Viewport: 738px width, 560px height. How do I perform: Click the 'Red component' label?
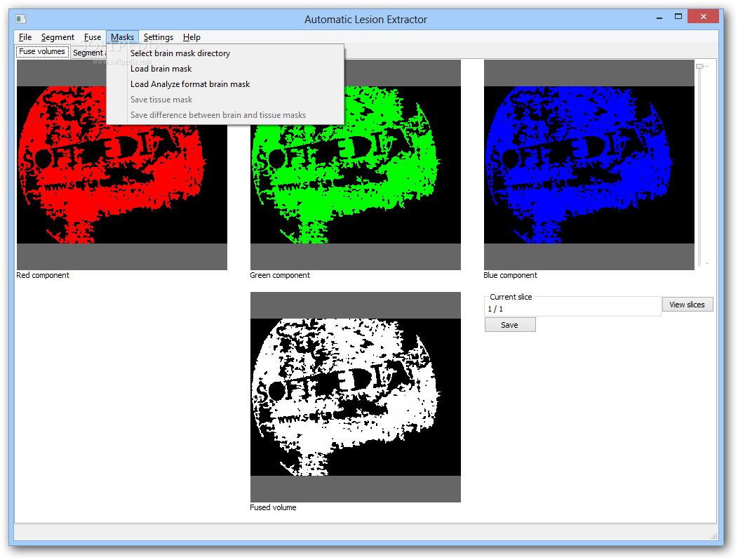tap(43, 276)
